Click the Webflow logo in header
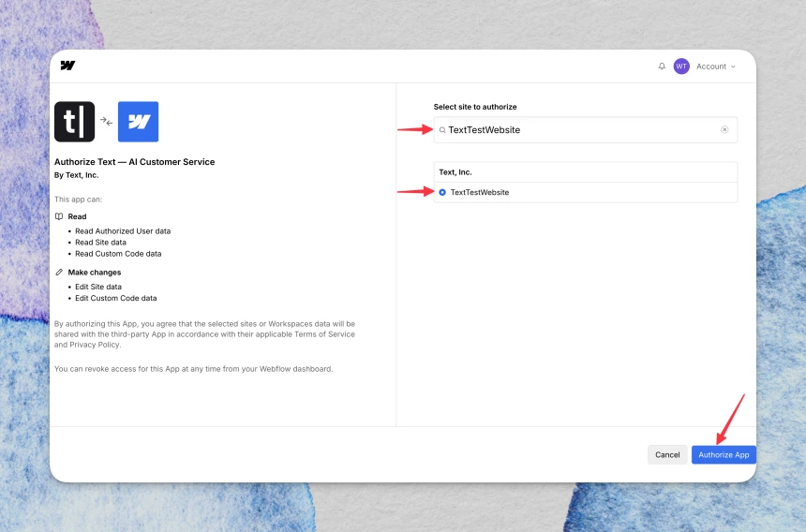The height and width of the screenshot is (532, 806). [67, 66]
